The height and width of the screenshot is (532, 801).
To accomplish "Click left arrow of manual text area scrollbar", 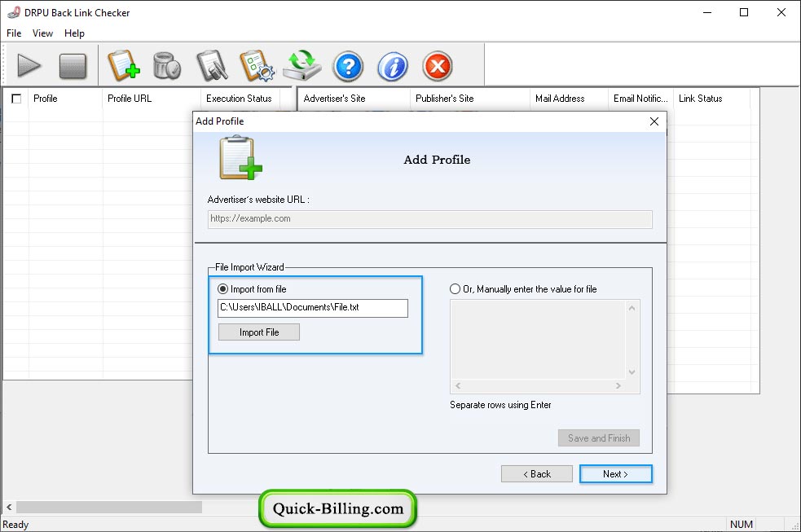I will pyautogui.click(x=458, y=386).
